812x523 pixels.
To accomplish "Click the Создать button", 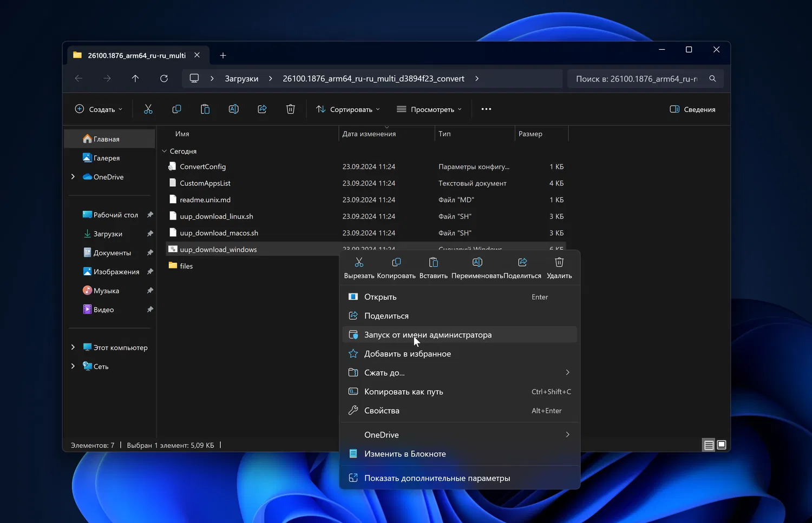I will click(x=99, y=109).
